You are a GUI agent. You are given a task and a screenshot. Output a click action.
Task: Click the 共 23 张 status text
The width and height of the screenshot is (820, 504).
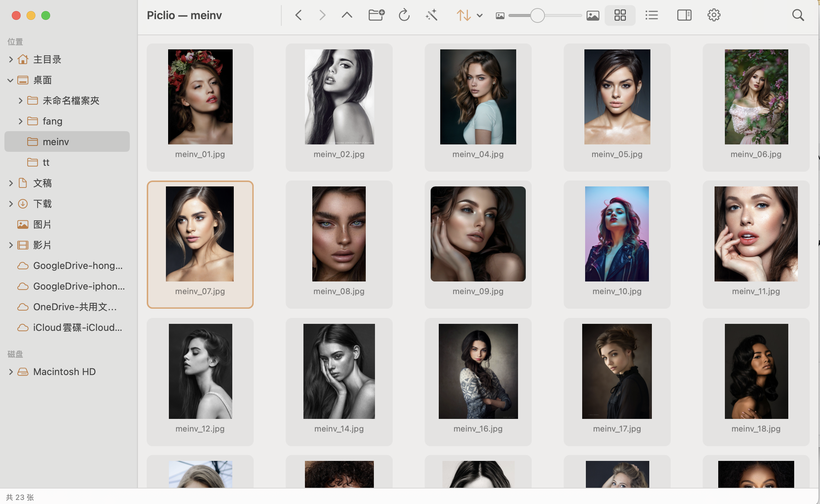point(20,497)
